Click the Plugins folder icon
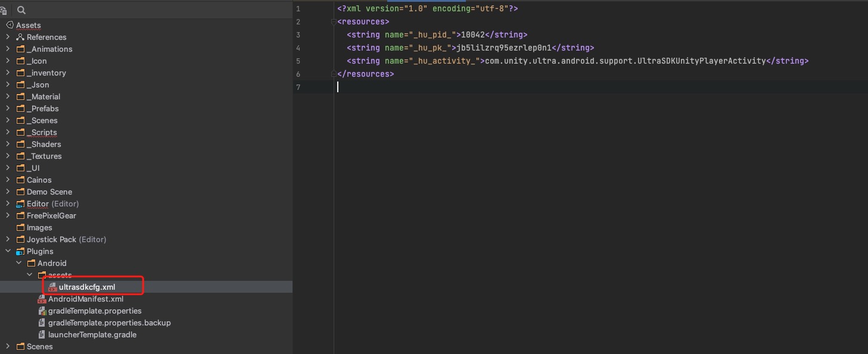 click(20, 251)
